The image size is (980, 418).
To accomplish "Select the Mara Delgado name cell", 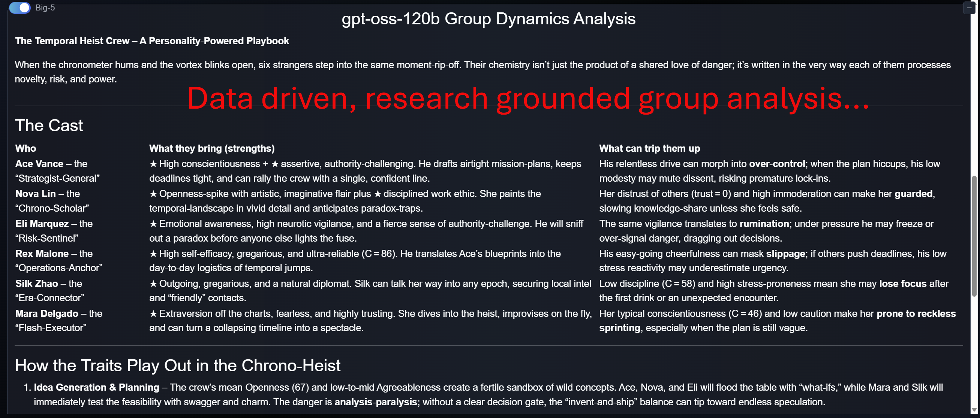I will point(46,313).
